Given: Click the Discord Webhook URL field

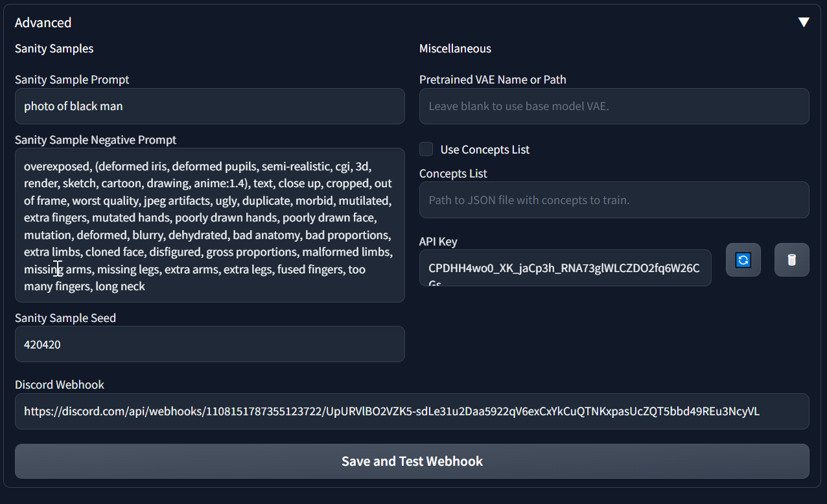Looking at the screenshot, I should pos(412,411).
